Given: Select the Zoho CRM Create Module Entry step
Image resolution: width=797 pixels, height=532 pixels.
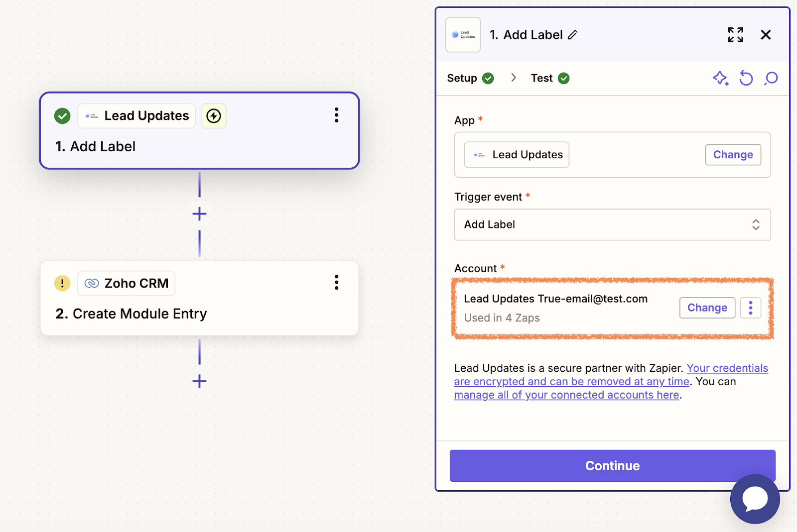Looking at the screenshot, I should [x=199, y=313].
